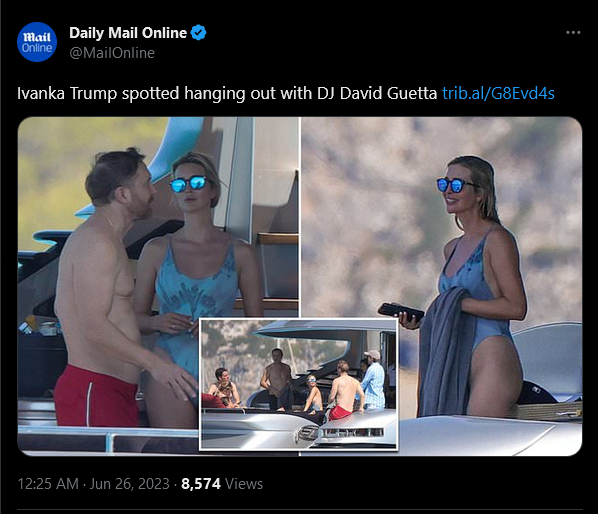Click the @MailOnline handle
The image size is (598, 514).
click(x=112, y=53)
